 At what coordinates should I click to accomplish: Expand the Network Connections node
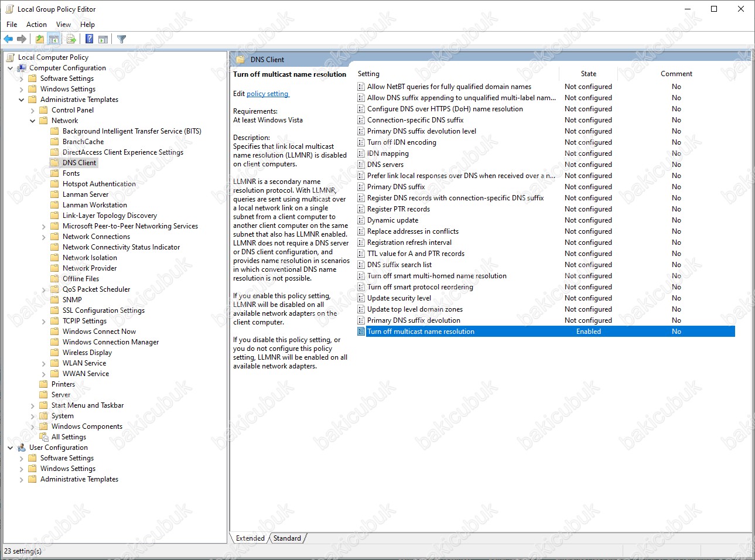[x=43, y=237]
